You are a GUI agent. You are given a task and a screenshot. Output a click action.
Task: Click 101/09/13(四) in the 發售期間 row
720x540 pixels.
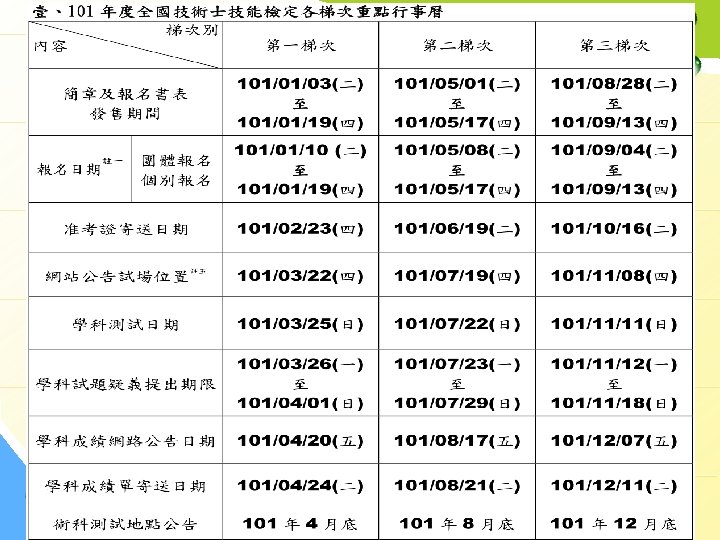(x=614, y=123)
